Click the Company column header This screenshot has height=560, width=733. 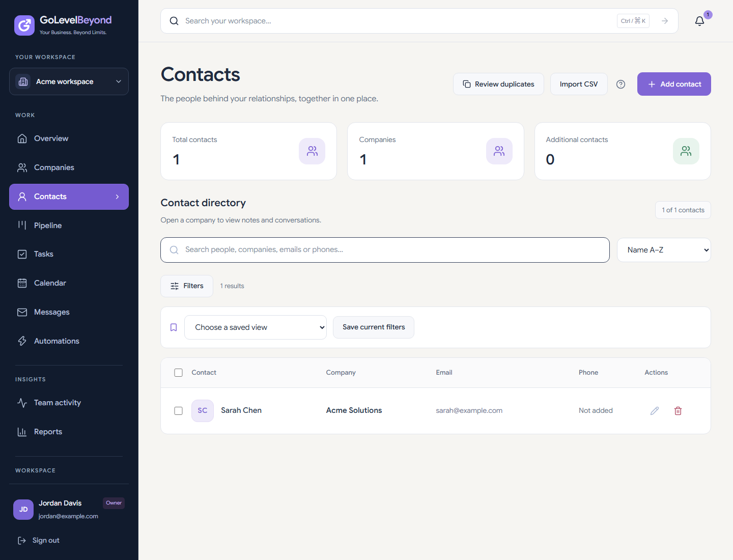pos(341,373)
